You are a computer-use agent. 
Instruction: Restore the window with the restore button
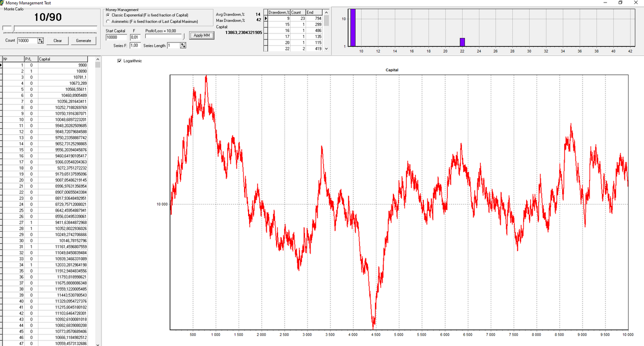pos(621,2)
